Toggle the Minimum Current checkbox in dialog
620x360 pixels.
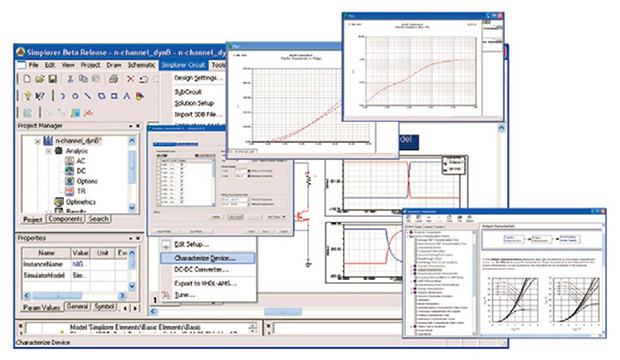tap(249, 171)
